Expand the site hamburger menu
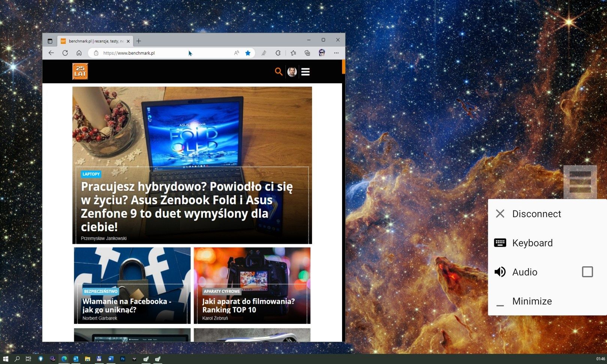Image resolution: width=607 pixels, height=364 pixels. tap(305, 72)
